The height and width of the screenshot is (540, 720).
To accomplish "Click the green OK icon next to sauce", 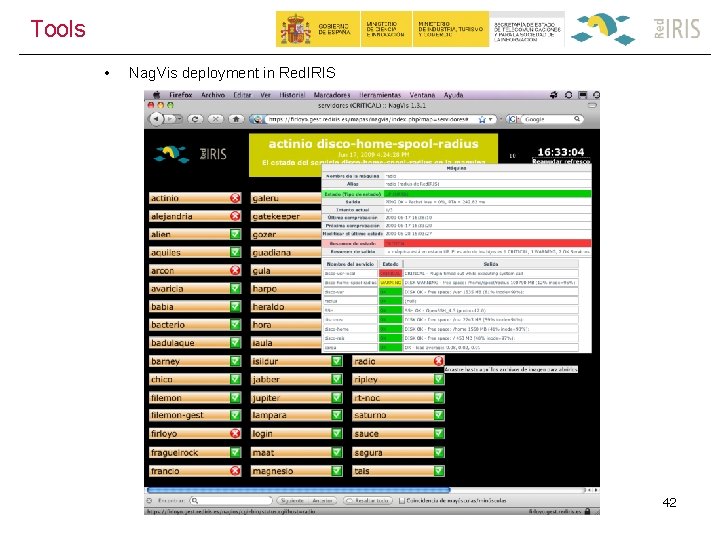I will [x=439, y=433].
